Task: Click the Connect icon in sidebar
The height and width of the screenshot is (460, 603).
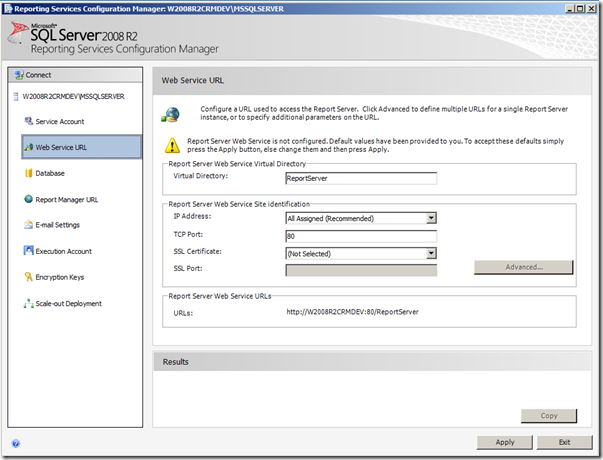Action: coord(19,75)
